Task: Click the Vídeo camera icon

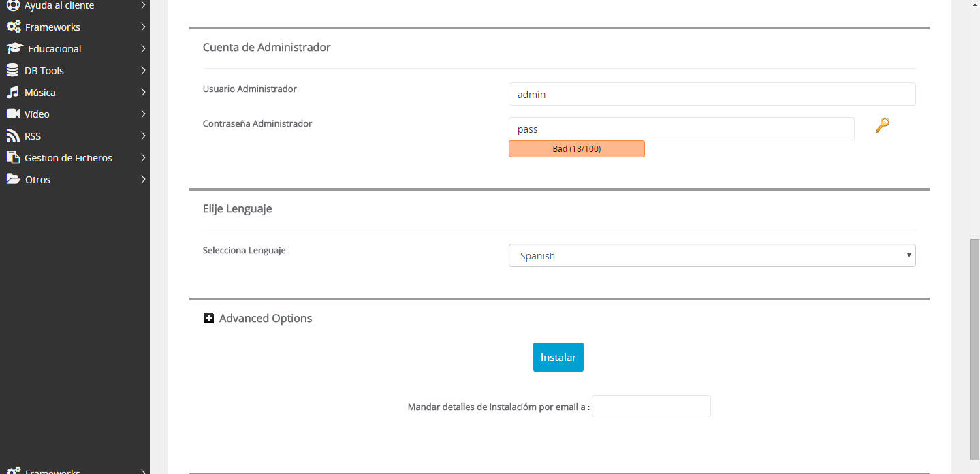Action: click(x=13, y=114)
